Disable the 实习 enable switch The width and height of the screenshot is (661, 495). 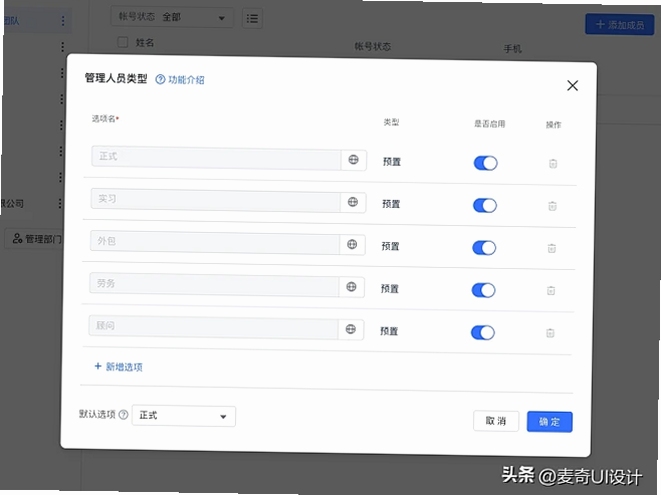[485, 205]
